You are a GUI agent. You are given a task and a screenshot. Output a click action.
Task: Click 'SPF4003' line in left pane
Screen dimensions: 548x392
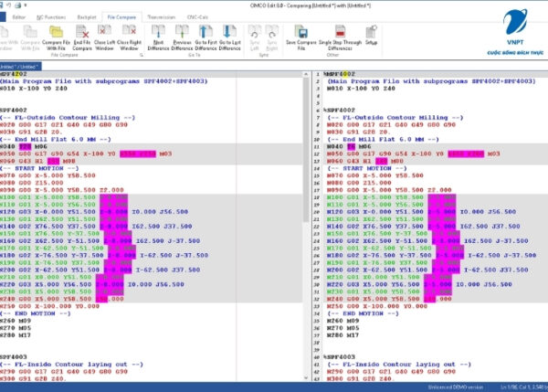tap(14, 357)
